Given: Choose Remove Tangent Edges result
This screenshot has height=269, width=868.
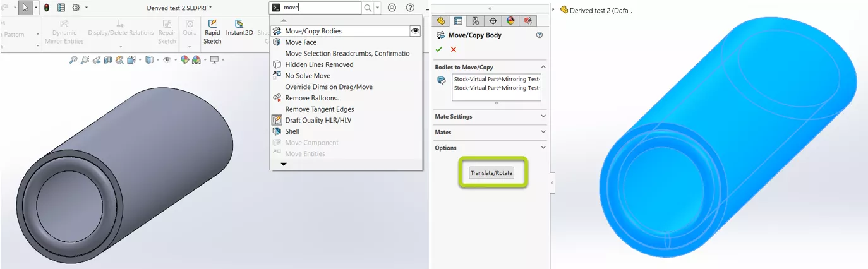Looking at the screenshot, I should pyautogui.click(x=346, y=109).
